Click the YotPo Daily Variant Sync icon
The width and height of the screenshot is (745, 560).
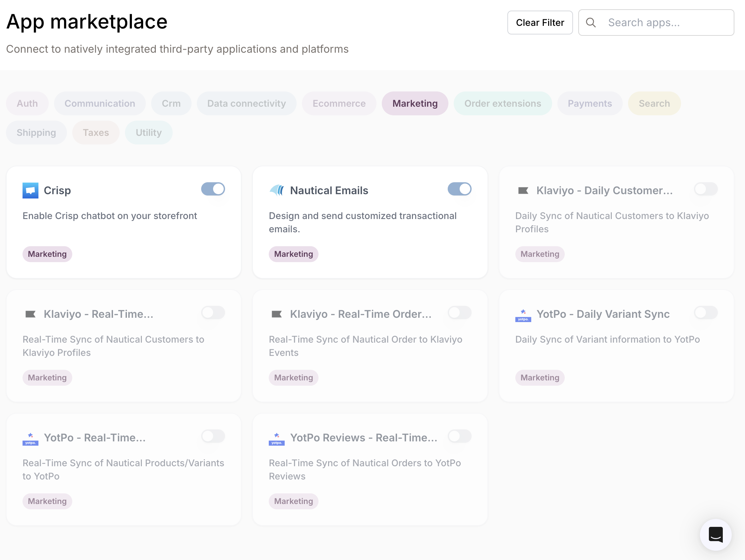tap(523, 315)
